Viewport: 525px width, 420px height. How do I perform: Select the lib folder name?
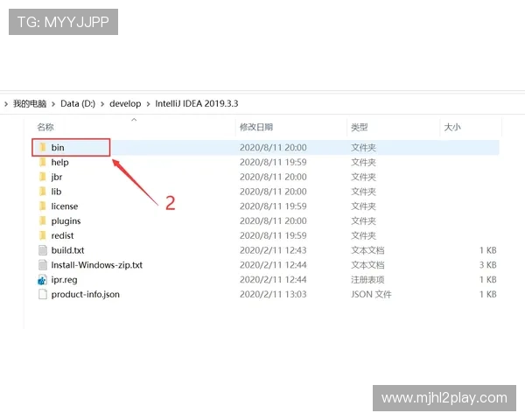click(56, 192)
